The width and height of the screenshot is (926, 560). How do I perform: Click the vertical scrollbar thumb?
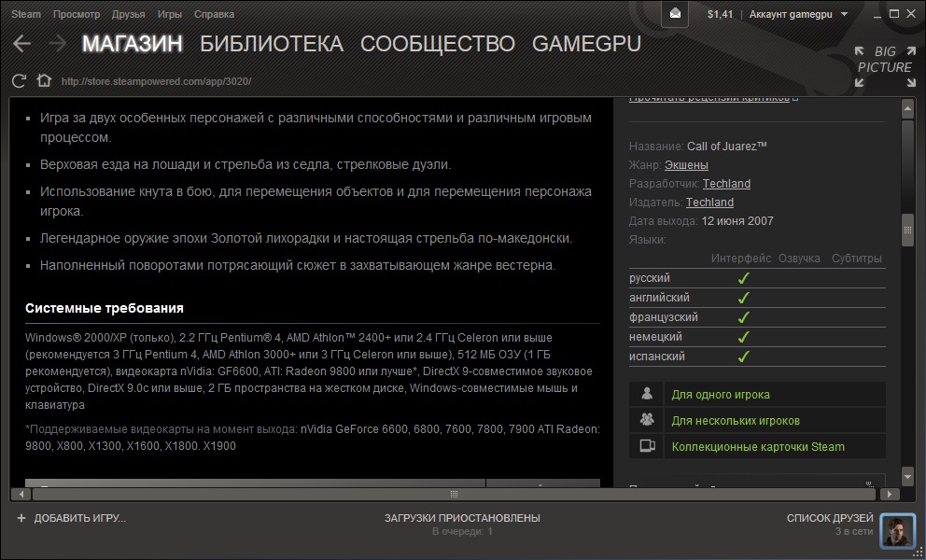(907, 230)
